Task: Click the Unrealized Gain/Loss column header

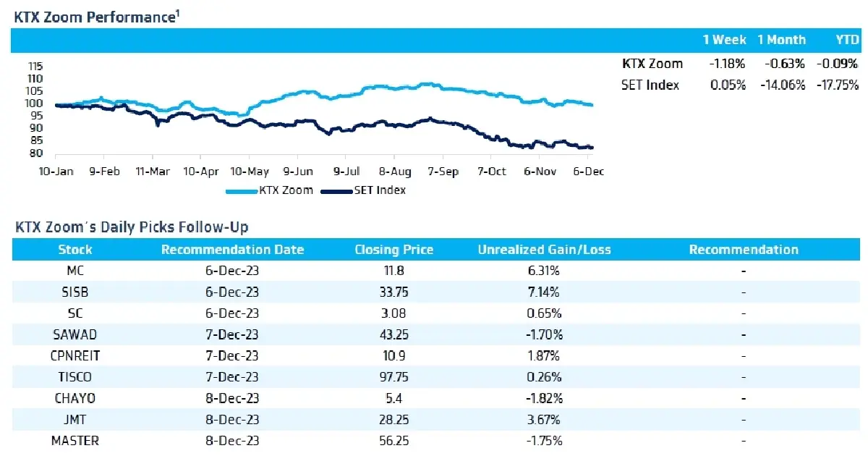Action: [544, 250]
